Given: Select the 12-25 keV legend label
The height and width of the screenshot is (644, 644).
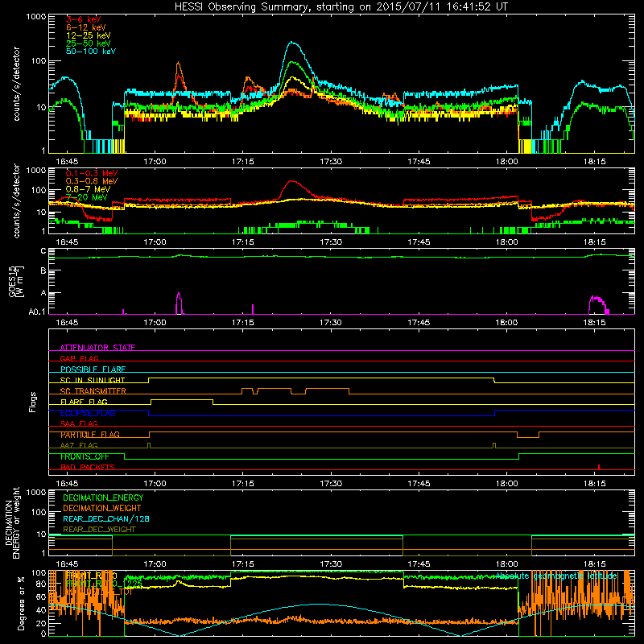Looking at the screenshot, I should 89,35.
